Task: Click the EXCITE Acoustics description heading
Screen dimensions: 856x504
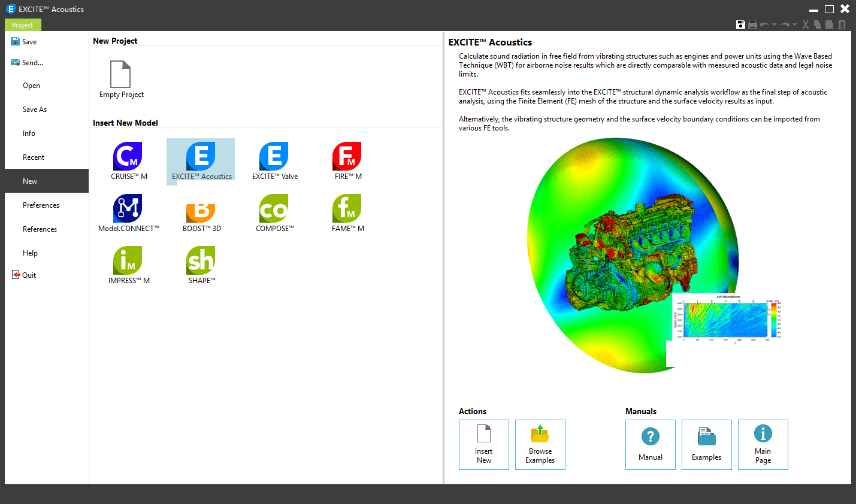Action: (490, 42)
